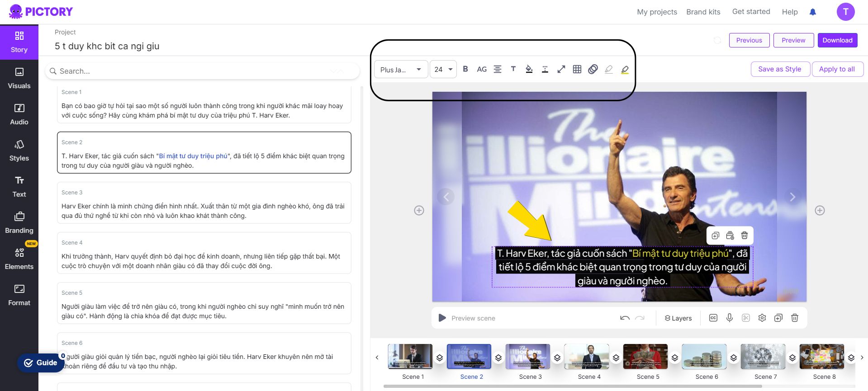This screenshot has height=391, width=868.
Task: Select the Scene 1 script card
Action: coord(204,104)
